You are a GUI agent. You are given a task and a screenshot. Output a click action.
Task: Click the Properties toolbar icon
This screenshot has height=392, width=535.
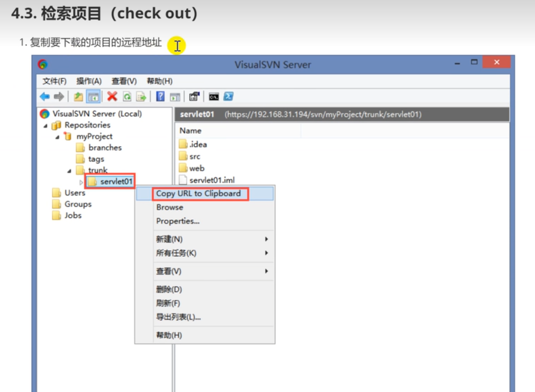click(x=194, y=97)
